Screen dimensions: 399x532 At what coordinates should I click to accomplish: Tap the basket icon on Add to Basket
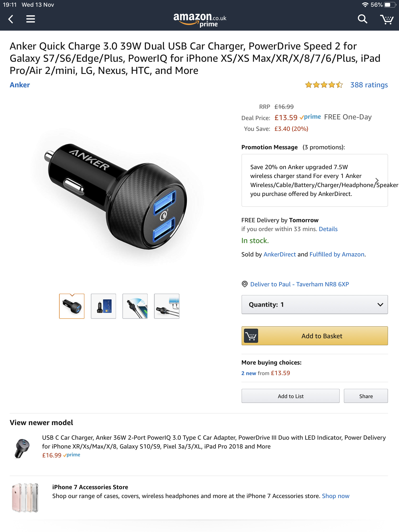(x=251, y=336)
